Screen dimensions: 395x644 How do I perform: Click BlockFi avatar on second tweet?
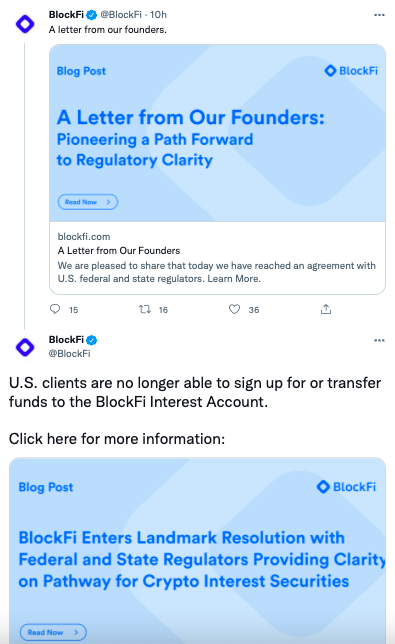(25, 347)
